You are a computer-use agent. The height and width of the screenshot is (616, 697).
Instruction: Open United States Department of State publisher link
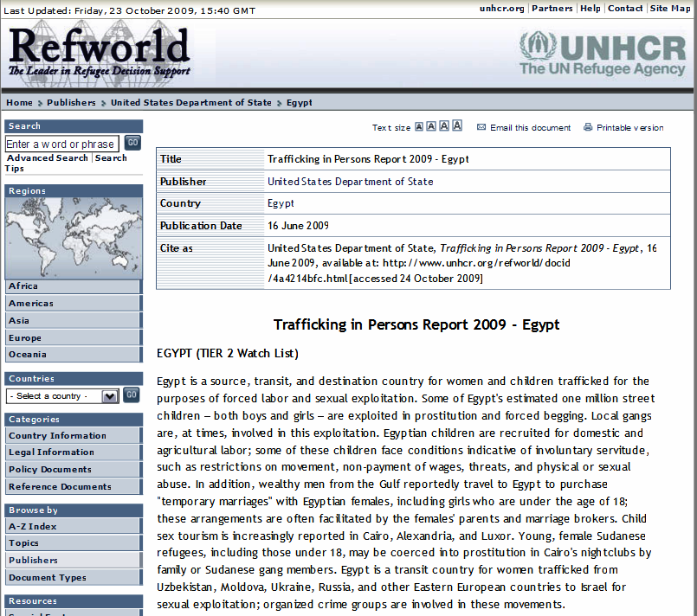pyautogui.click(x=351, y=182)
